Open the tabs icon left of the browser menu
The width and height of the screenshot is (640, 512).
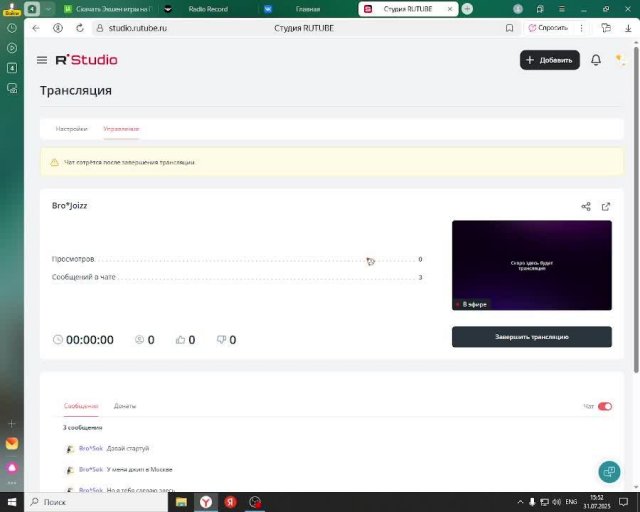click(540, 9)
